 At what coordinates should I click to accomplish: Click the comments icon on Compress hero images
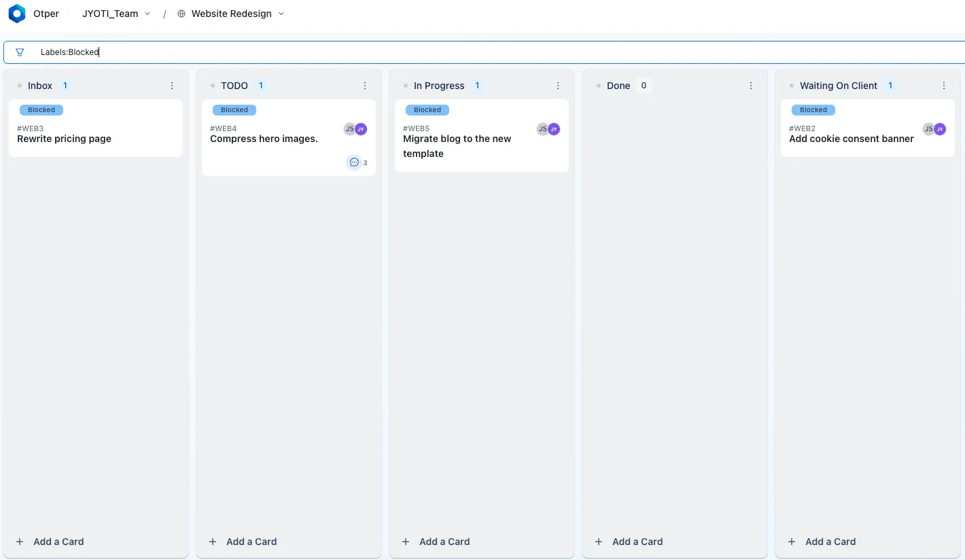point(354,162)
